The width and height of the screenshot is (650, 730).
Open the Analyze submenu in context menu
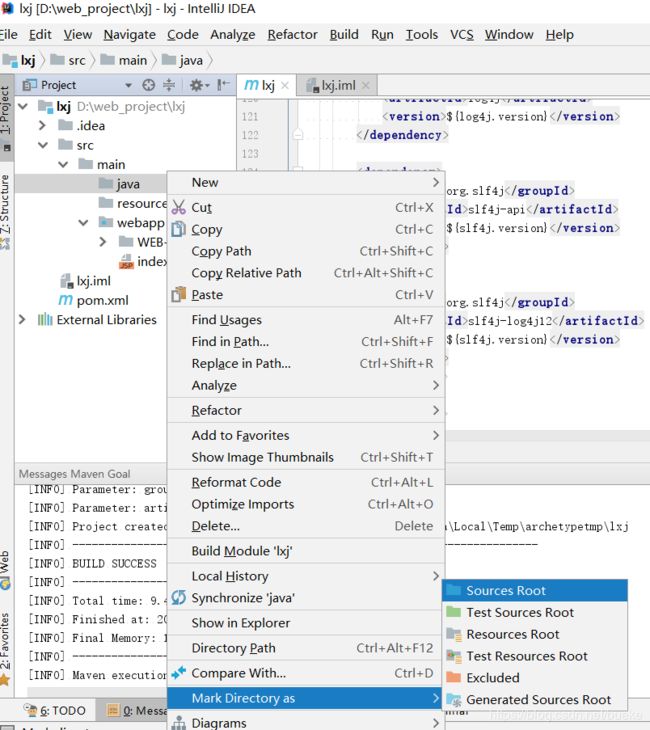[x=305, y=385]
